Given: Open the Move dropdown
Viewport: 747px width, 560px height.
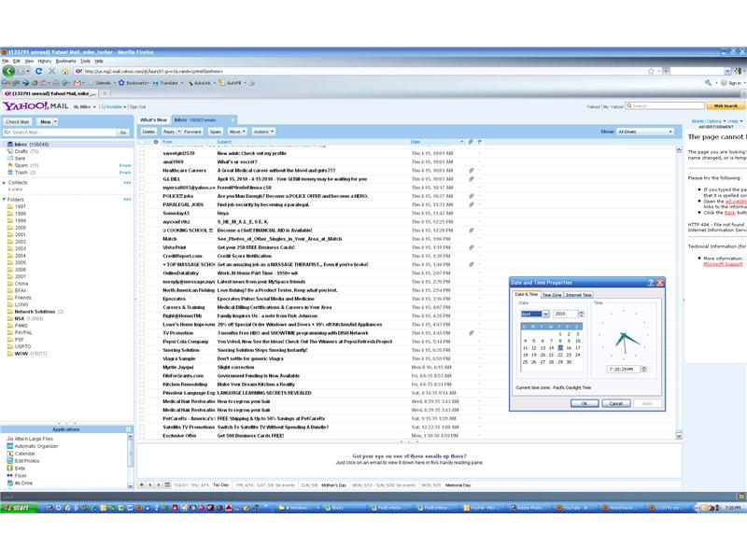Looking at the screenshot, I should [237, 132].
